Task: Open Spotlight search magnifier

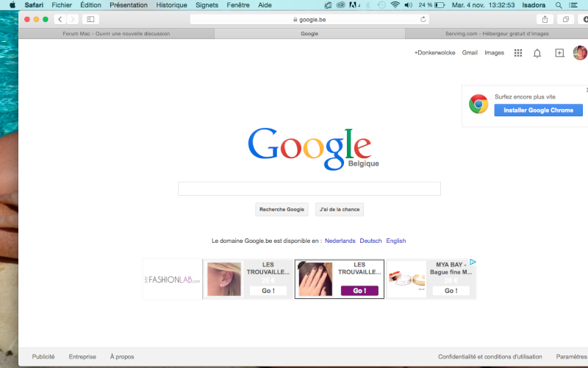Action: (x=559, y=5)
